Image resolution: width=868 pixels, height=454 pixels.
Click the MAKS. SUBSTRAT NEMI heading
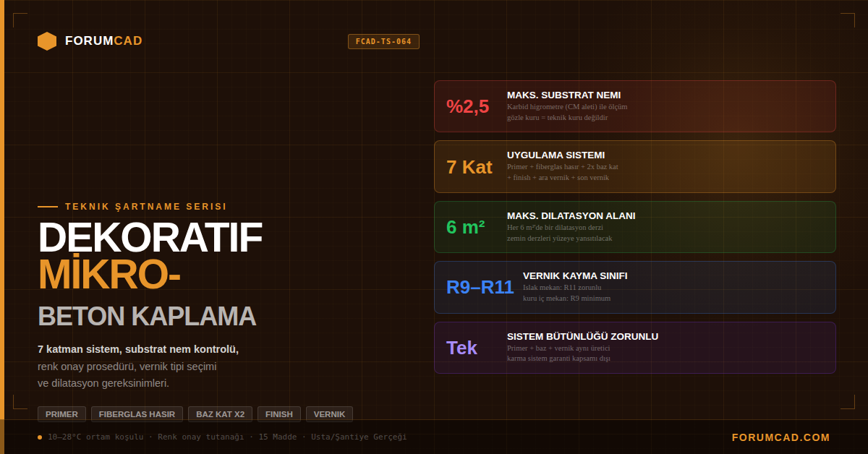coord(563,95)
